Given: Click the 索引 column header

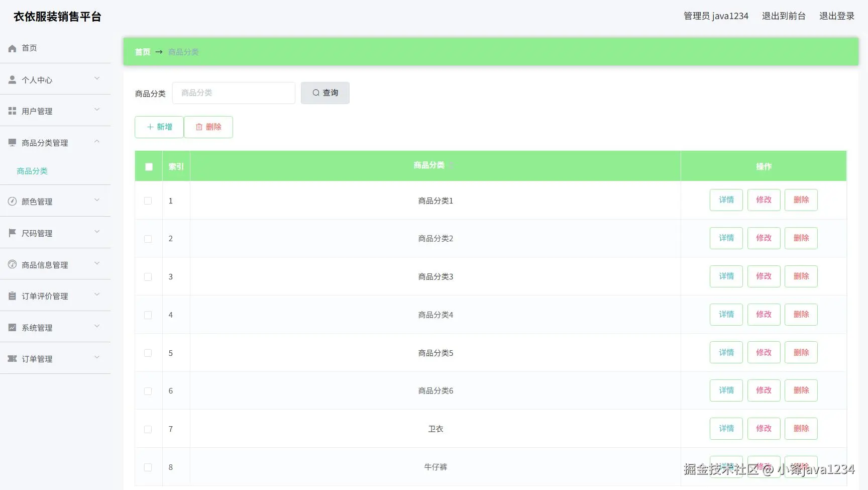Looking at the screenshot, I should (x=176, y=167).
